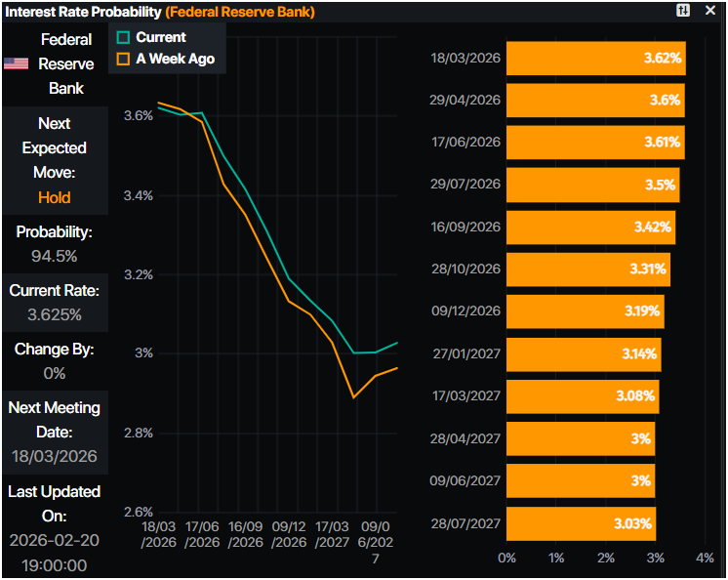The height and width of the screenshot is (580, 728).
Task: Select the 17/03/2027 bar showing 3.08%
Action: tap(582, 396)
